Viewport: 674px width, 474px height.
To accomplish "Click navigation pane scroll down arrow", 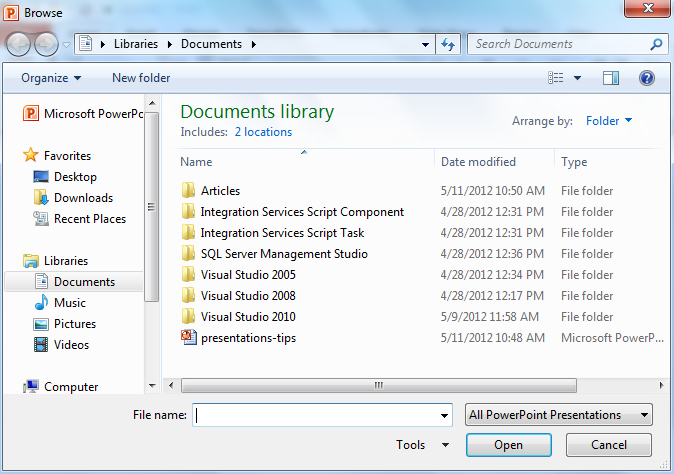I will 152,386.
